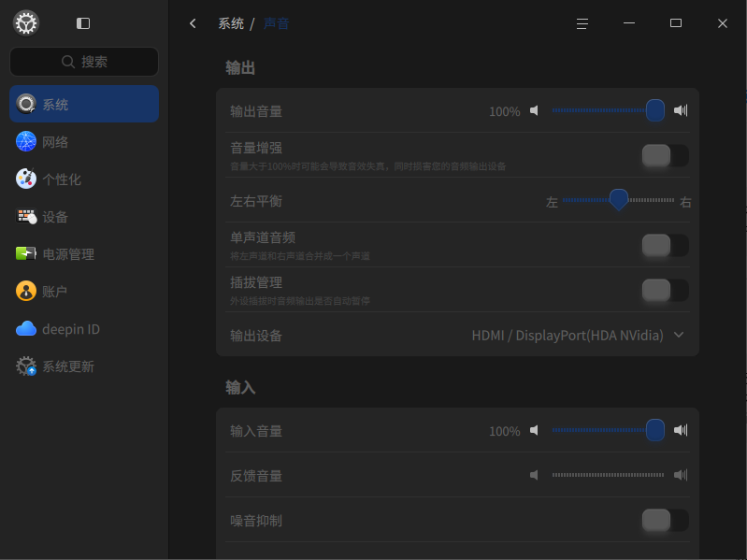Image resolution: width=747 pixels, height=560 pixels.
Task: Go to 设备 settings
Action: tap(84, 216)
